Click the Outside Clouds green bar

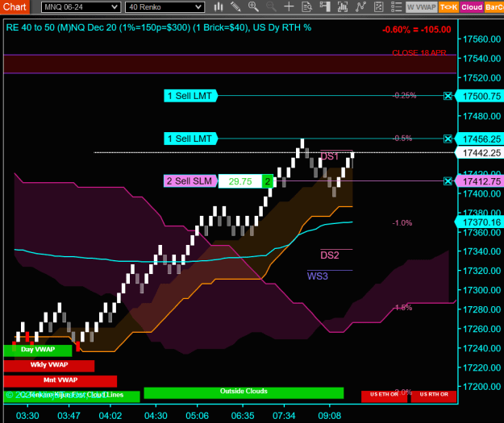(x=244, y=392)
